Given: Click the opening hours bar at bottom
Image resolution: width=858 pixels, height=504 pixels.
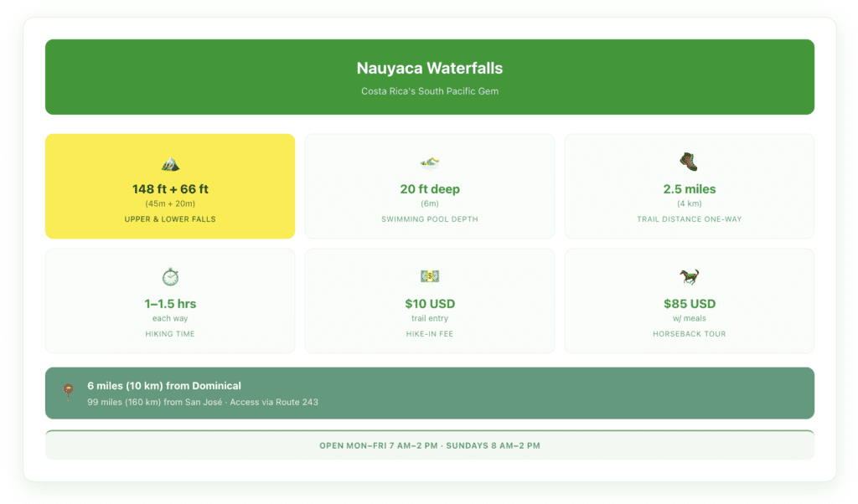Looking at the screenshot, I should [429, 445].
